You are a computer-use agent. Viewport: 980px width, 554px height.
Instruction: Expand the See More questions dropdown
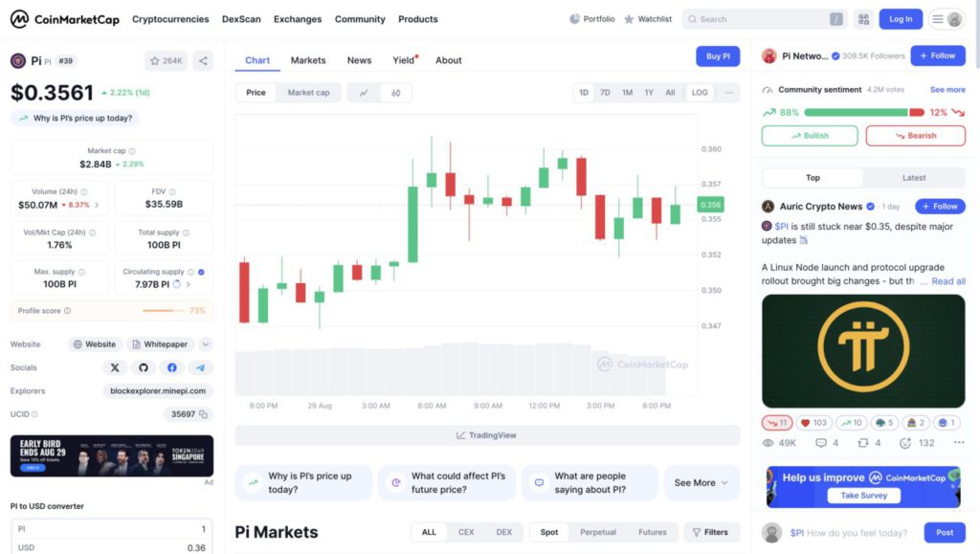pos(702,483)
